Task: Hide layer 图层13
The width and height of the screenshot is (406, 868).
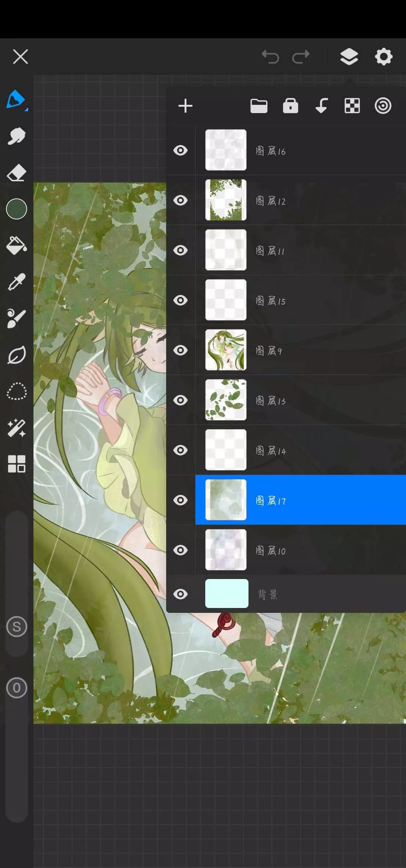Action: 180,400
